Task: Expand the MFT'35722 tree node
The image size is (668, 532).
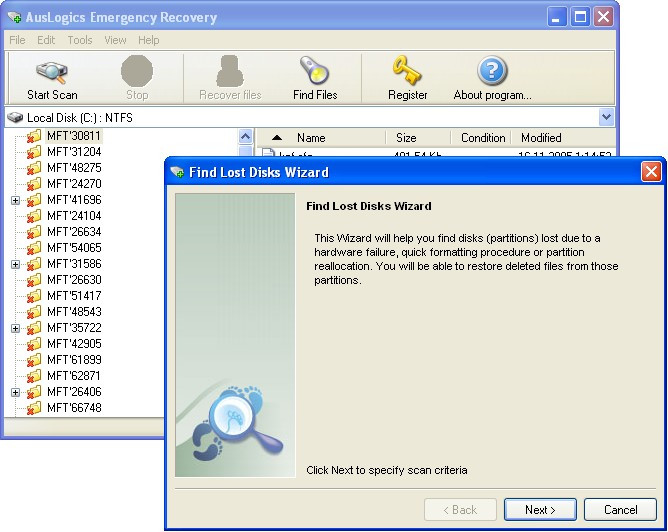Action: 15,328
